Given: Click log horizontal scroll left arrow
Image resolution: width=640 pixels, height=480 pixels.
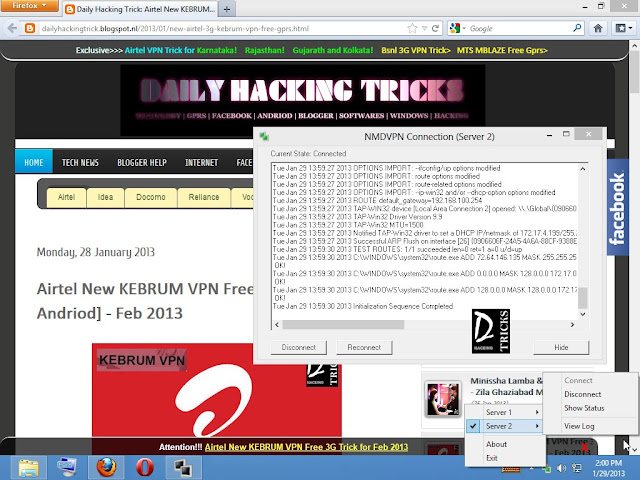Looking at the screenshot, I should point(277,324).
